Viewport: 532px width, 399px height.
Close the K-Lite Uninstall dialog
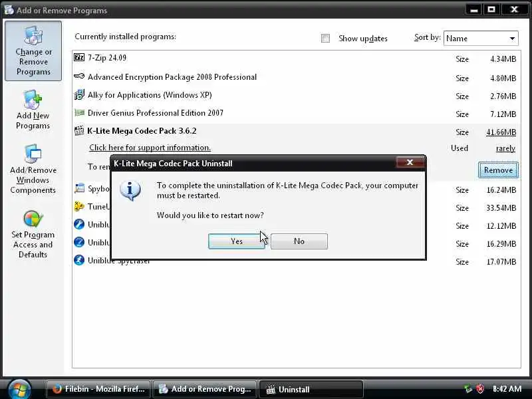[410, 162]
